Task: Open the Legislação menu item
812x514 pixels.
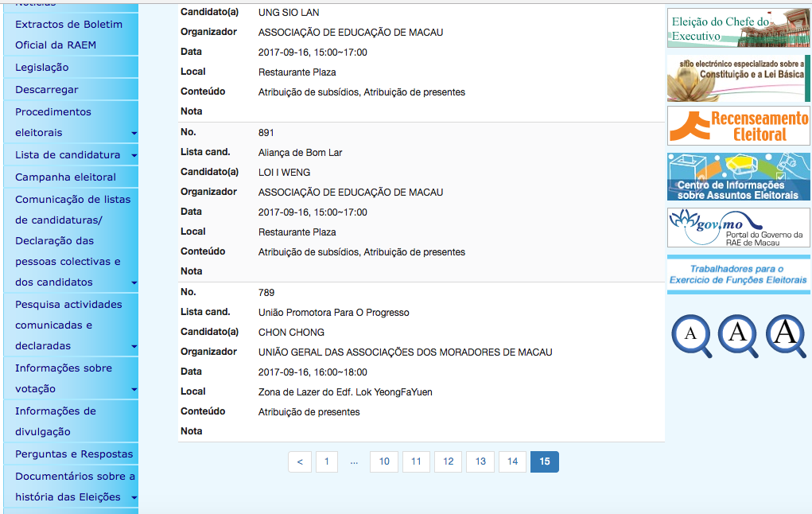Action: click(42, 68)
